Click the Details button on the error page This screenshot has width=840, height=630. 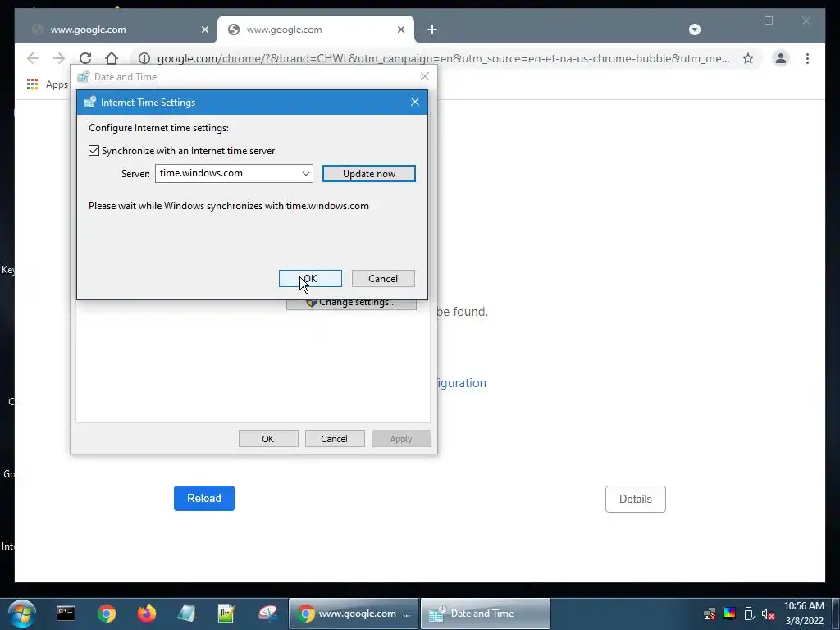point(636,499)
